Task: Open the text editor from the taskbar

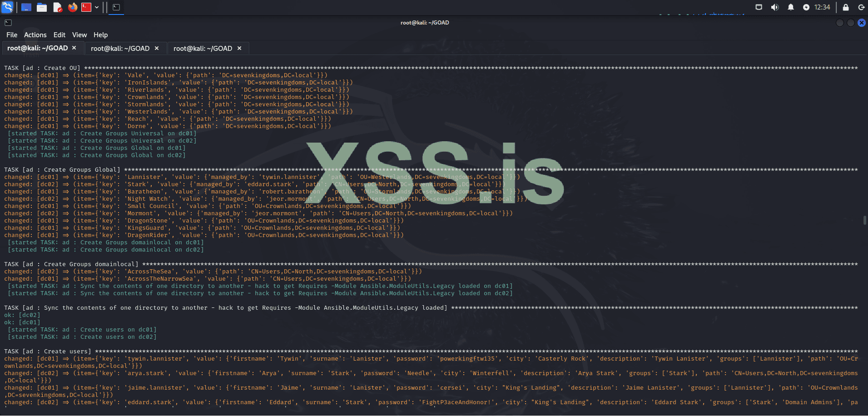Action: [57, 7]
